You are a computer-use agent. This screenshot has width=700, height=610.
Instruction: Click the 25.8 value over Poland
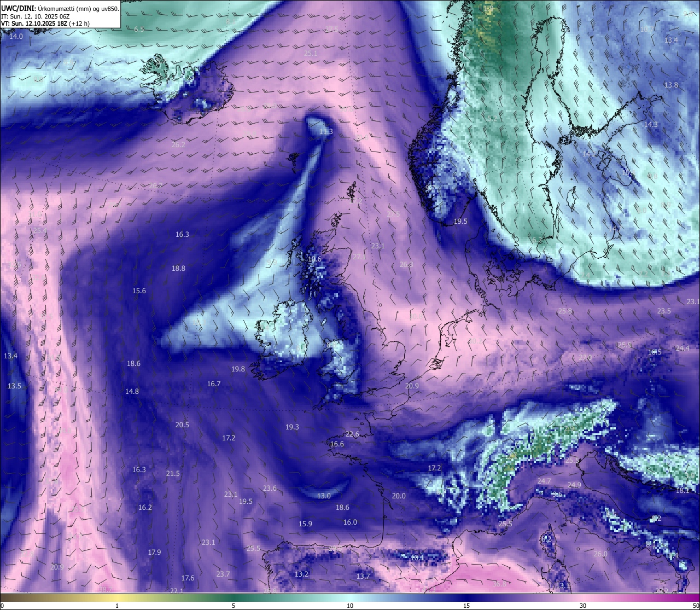point(565,311)
